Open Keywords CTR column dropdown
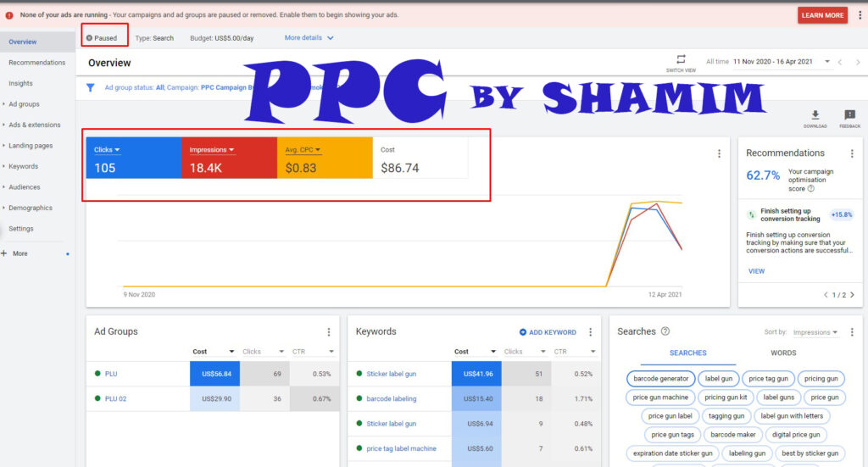Screen dimensions: 868x467 click(593, 352)
